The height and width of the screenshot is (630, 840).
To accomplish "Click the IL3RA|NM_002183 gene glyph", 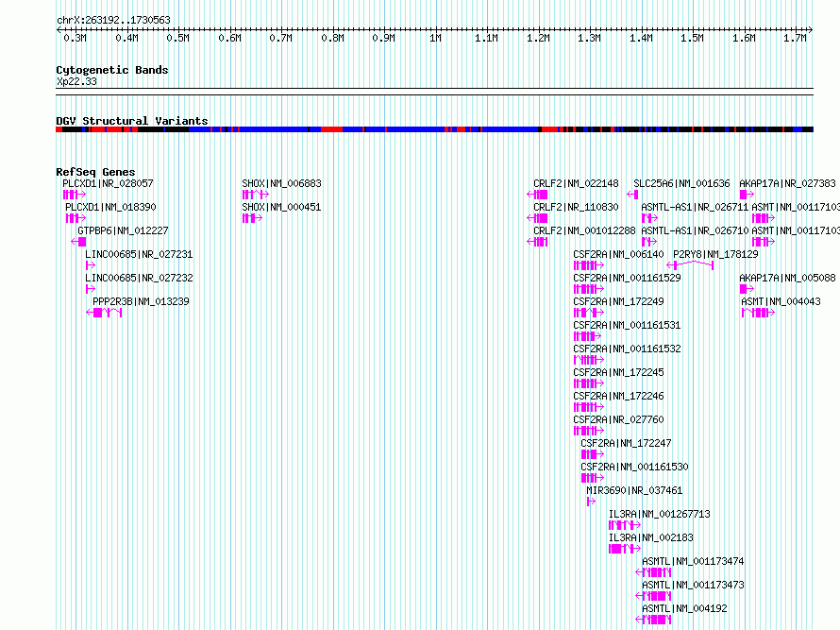I will point(625,549).
